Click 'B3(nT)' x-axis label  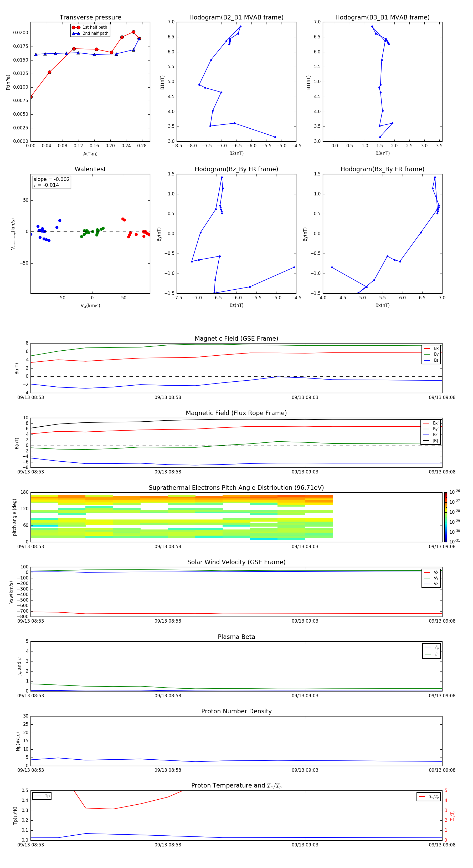pos(382,153)
